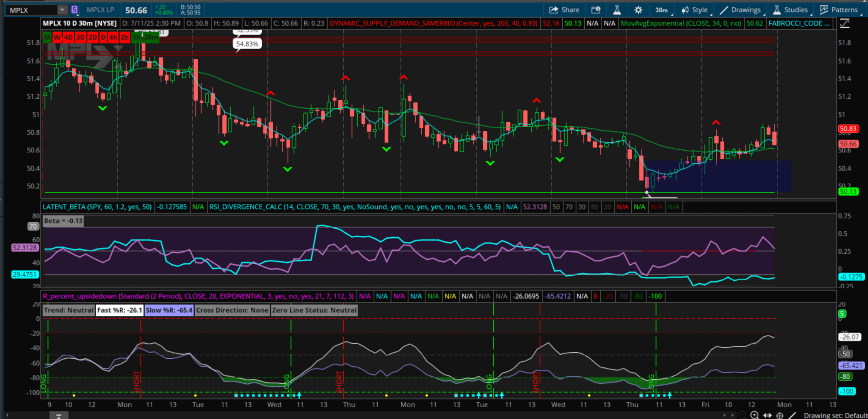Click the 50.66 last price axis bubble
The height and width of the screenshot is (419, 868).
pos(848,144)
